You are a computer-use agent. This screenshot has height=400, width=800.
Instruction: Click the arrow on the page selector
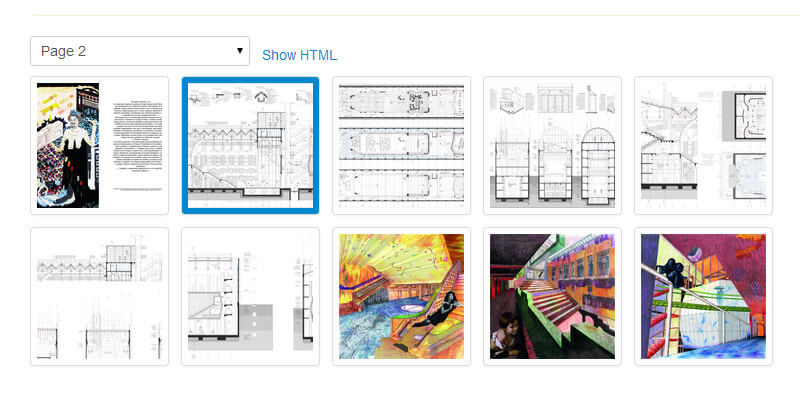coord(240,50)
